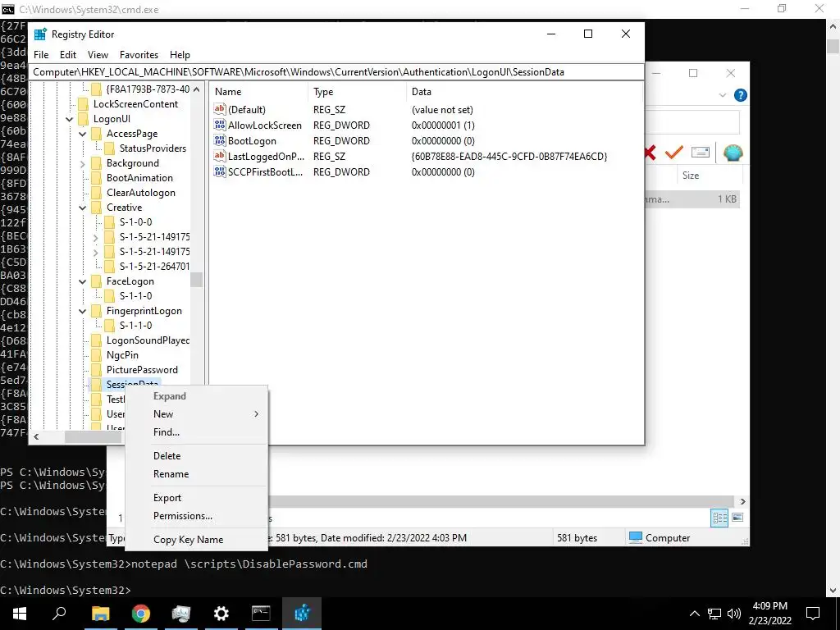Image resolution: width=840 pixels, height=630 pixels.
Task: Open the View menu in Registry Editor
Action: 98,55
